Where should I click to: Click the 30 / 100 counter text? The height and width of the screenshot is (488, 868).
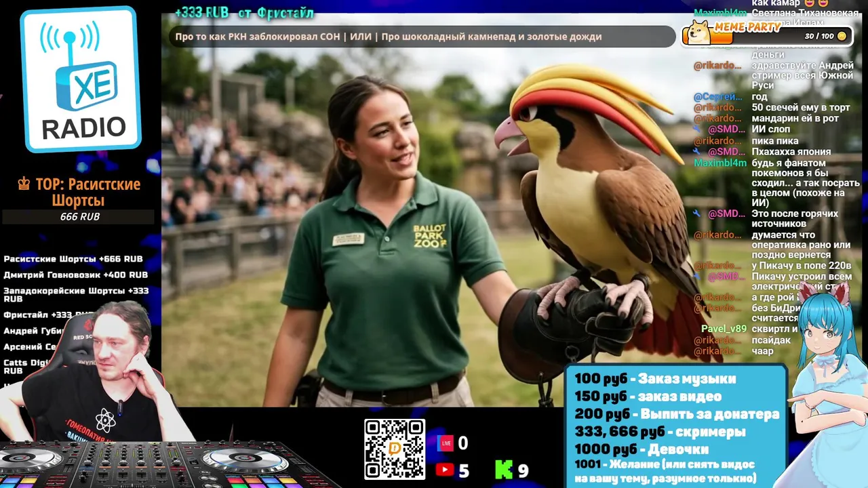[818, 36]
